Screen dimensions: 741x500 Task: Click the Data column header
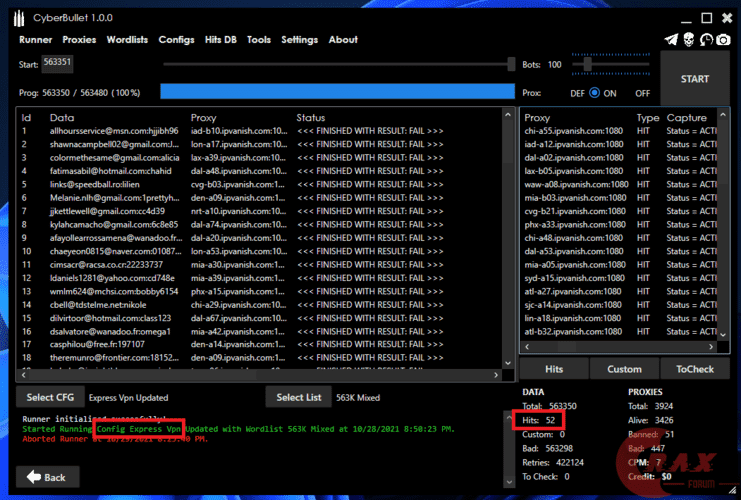coord(62,118)
